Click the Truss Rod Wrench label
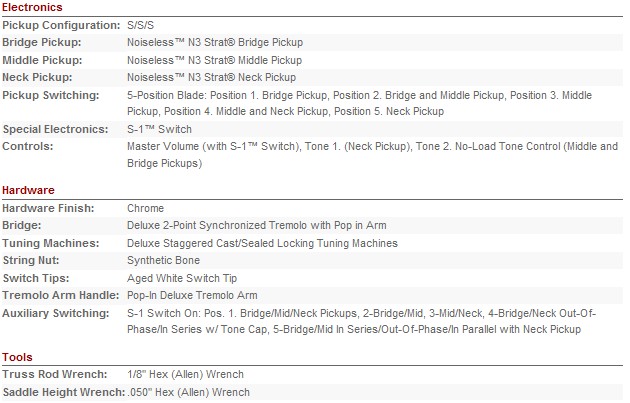 (55, 374)
